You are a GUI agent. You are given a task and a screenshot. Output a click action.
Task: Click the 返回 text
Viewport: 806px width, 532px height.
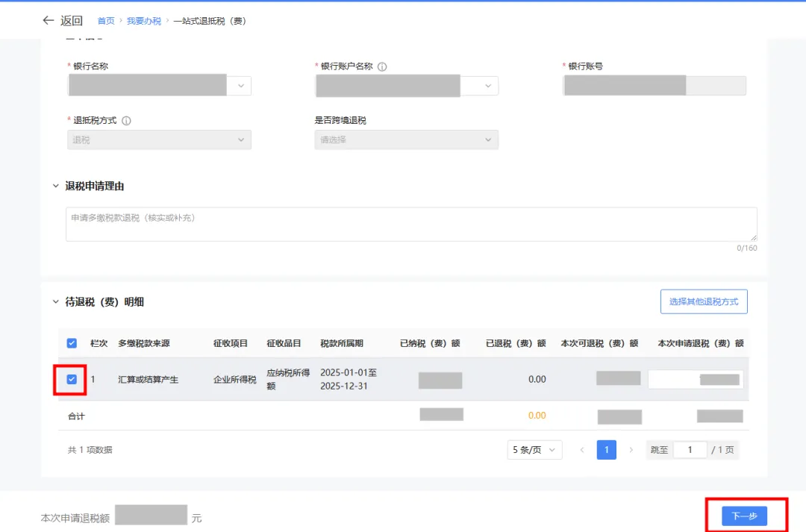pos(72,21)
